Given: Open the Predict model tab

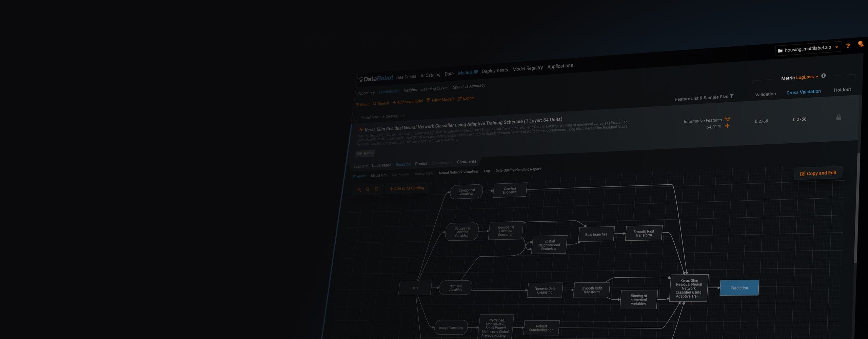Looking at the screenshot, I should coord(421,164).
